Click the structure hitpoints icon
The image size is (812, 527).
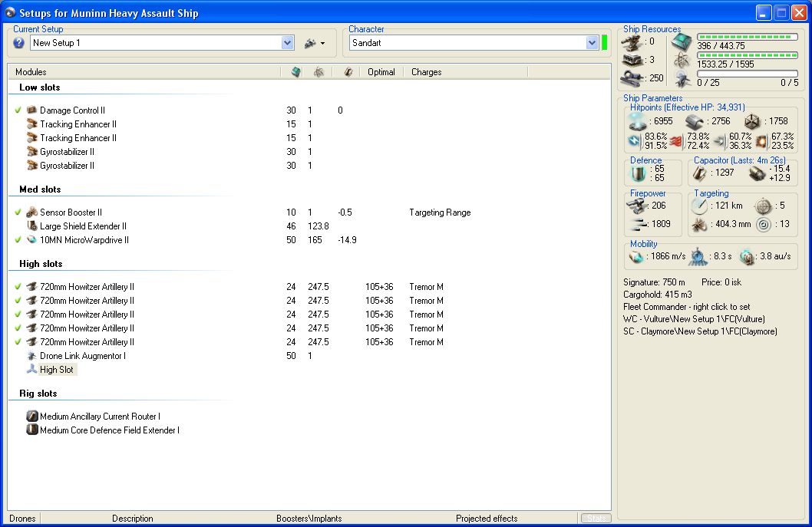(752, 122)
